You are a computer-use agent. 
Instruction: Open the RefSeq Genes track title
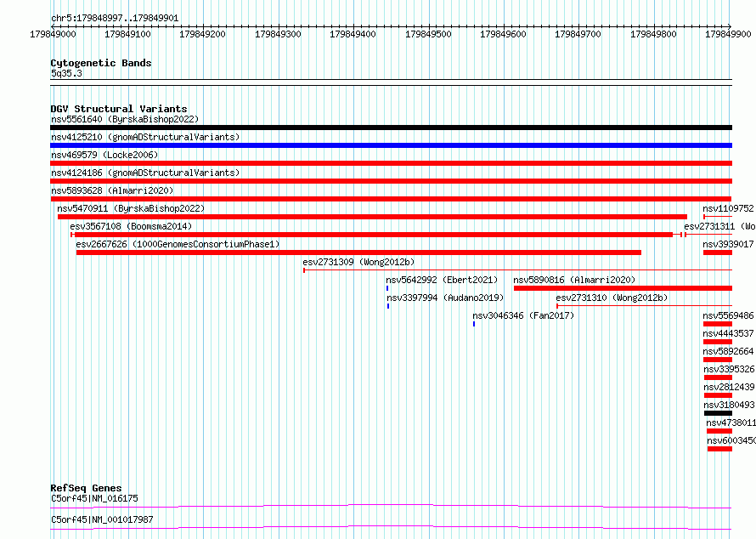tap(86, 488)
